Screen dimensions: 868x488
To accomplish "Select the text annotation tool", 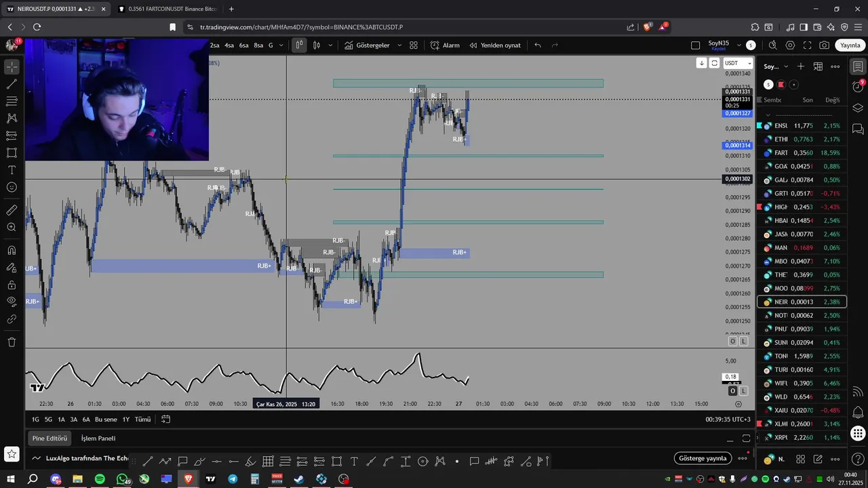I will [12, 169].
